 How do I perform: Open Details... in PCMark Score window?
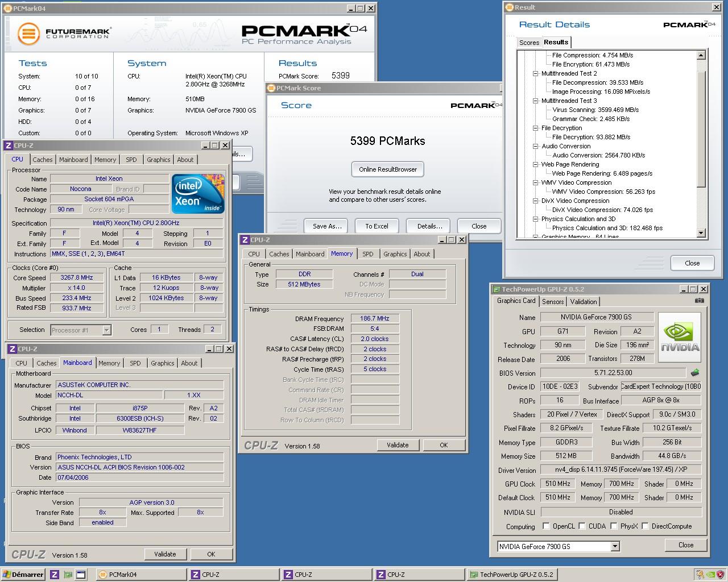click(x=429, y=226)
